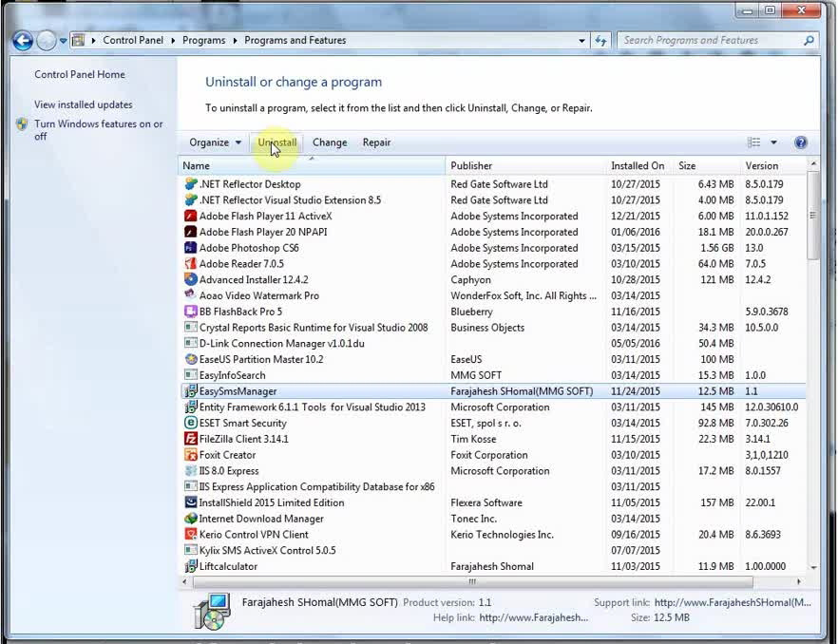Viewport: 838px width, 644px height.
Task: Click the Back navigation arrow button
Action: [23, 41]
